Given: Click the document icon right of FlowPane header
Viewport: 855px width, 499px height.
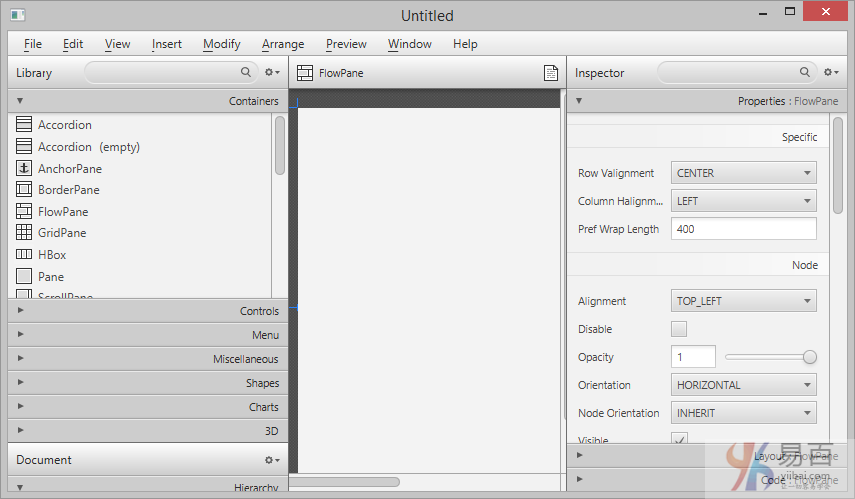Looking at the screenshot, I should pos(550,73).
